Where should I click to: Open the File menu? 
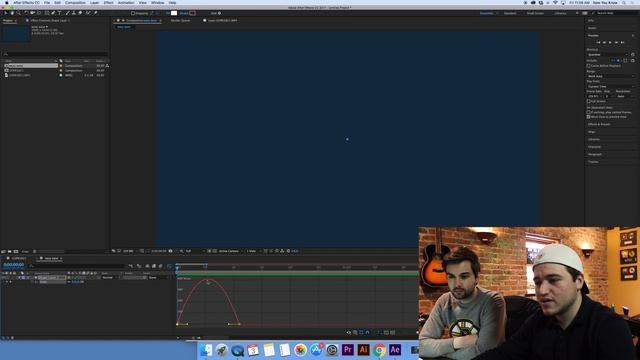[x=47, y=2]
